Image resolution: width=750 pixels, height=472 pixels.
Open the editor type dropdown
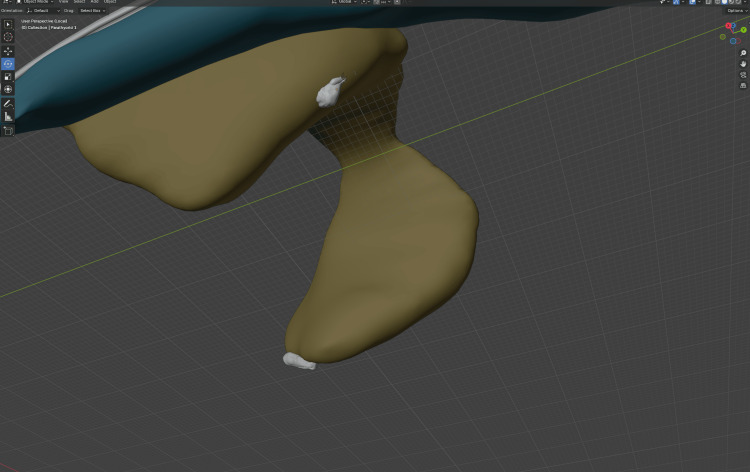coord(6,2)
